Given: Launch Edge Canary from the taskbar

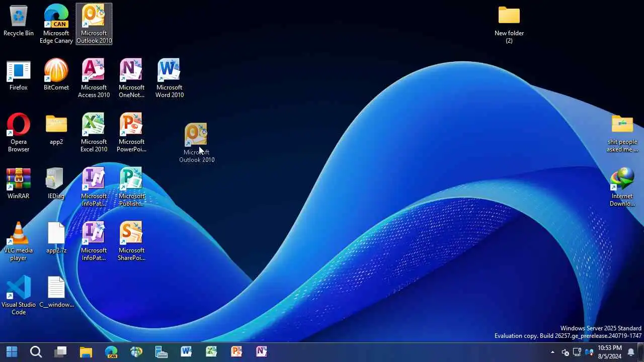Looking at the screenshot, I should coord(111,351).
